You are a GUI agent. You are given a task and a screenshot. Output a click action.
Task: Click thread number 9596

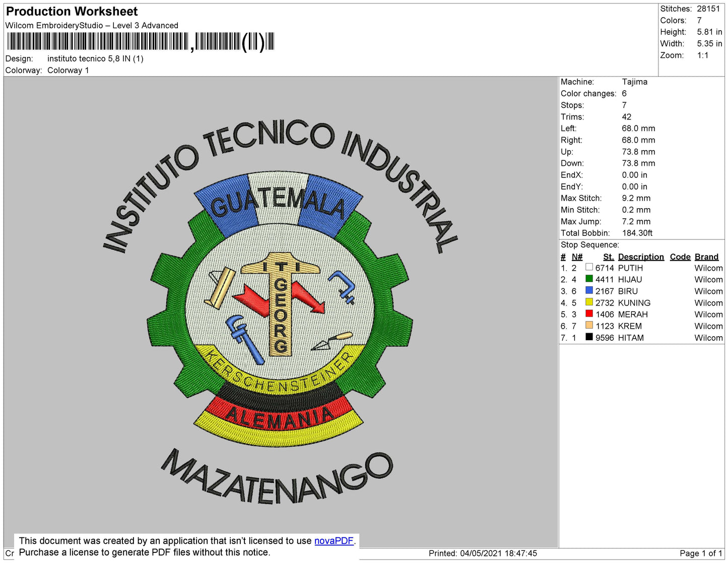[x=605, y=337]
